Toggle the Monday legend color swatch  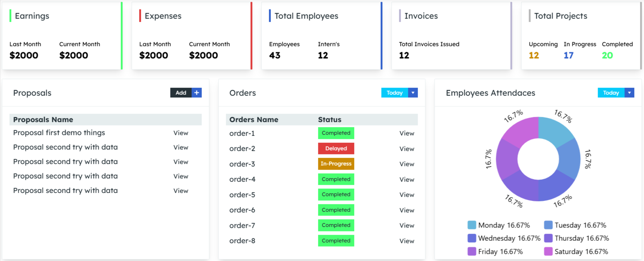472,225
